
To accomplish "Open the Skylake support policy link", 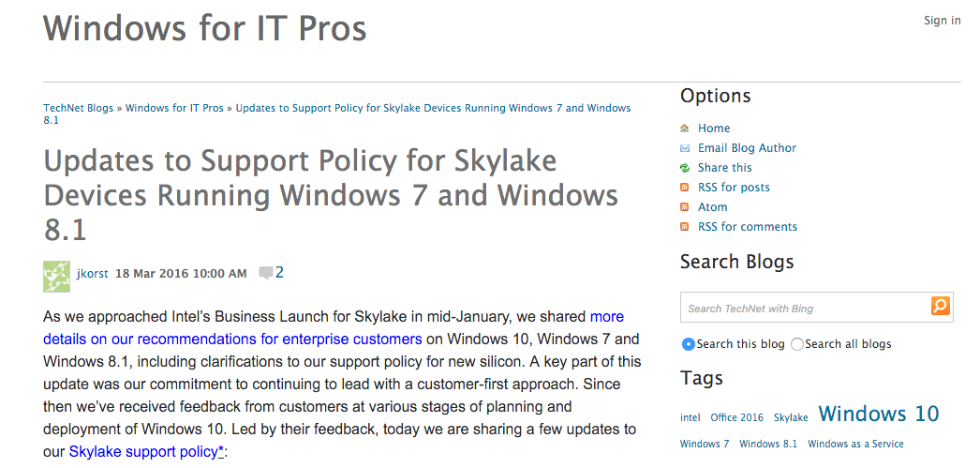I will [x=146, y=452].
